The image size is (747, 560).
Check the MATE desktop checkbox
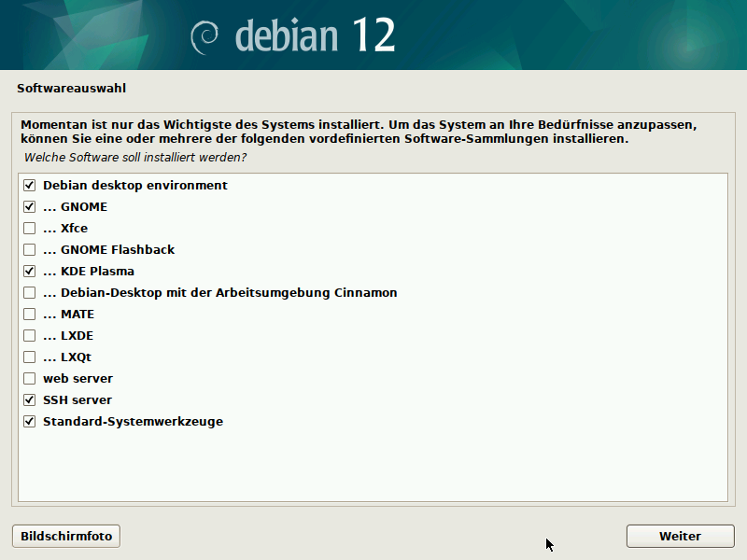point(30,315)
